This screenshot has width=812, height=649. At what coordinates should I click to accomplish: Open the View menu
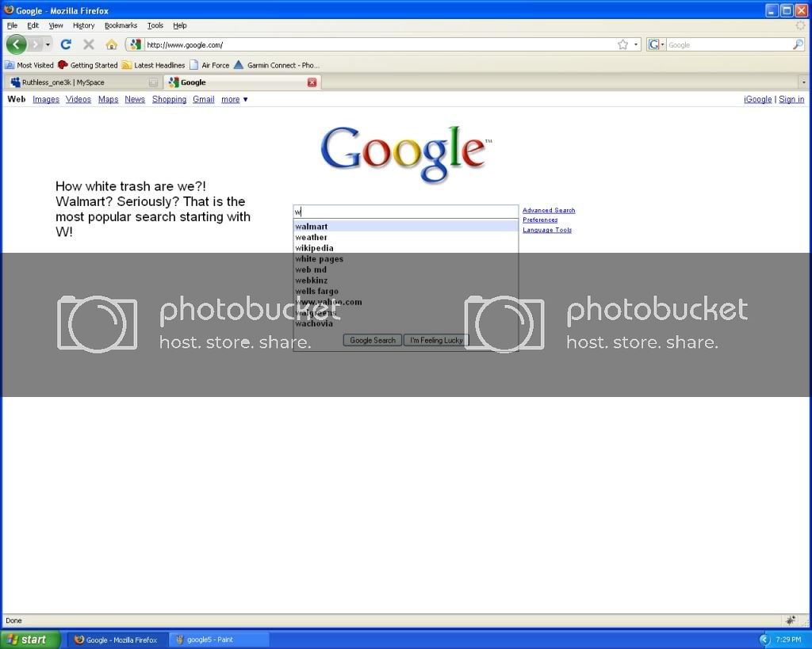click(x=56, y=25)
